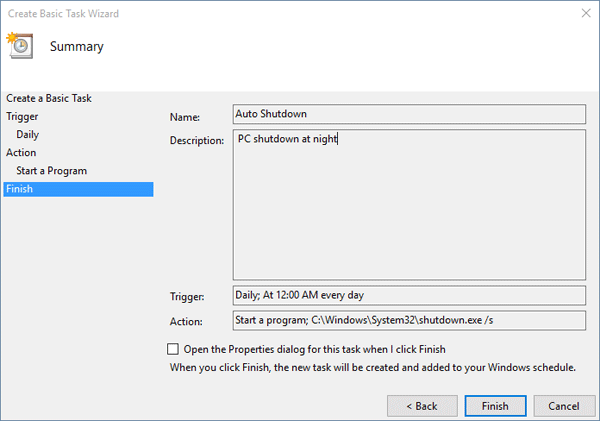The image size is (600, 421).
Task: Click the Trigger field showing Daily schedule
Action: point(408,296)
